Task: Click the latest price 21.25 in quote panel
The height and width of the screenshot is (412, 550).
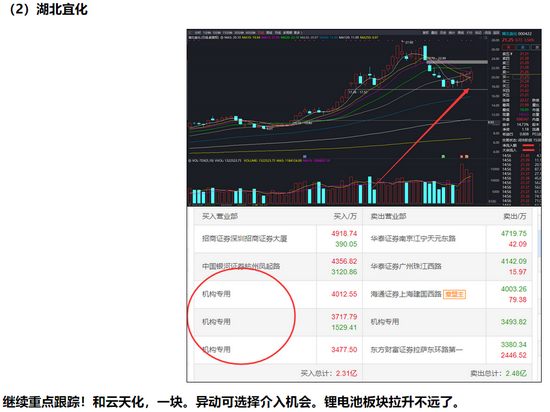Action: (508, 40)
